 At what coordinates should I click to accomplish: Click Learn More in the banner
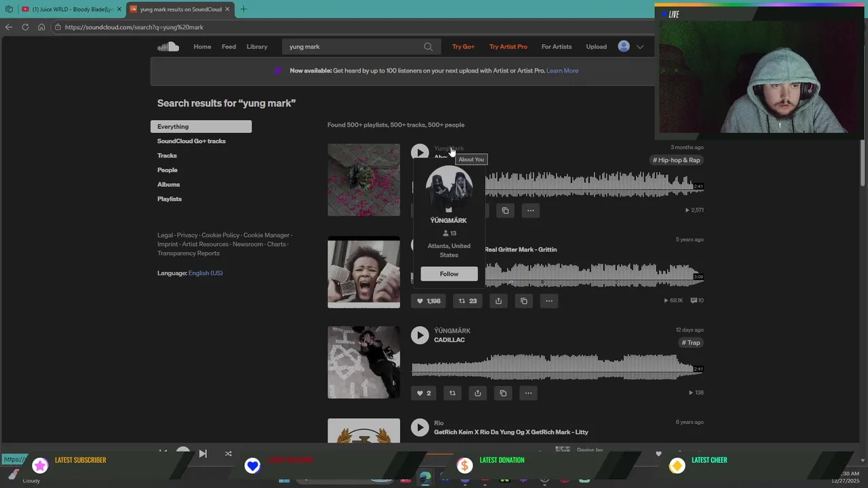click(x=562, y=70)
